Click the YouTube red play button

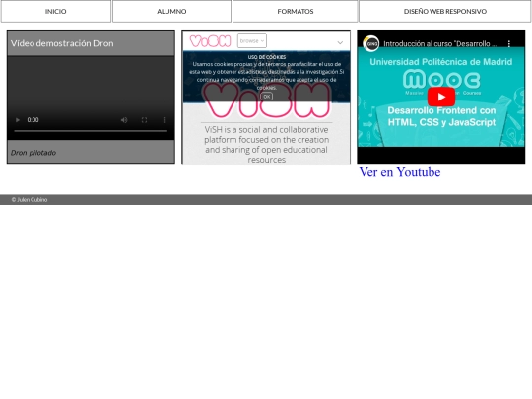441,97
